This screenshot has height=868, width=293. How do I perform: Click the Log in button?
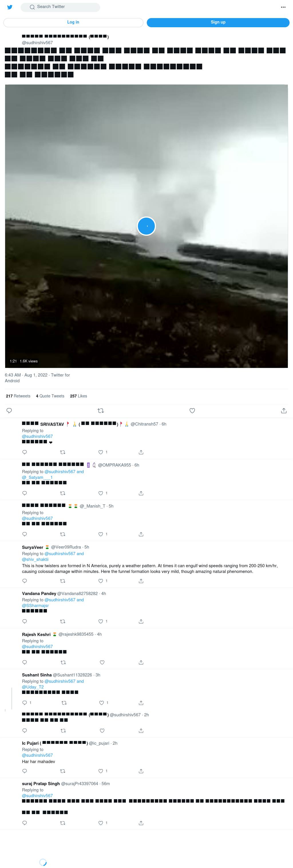pyautogui.click(x=73, y=22)
